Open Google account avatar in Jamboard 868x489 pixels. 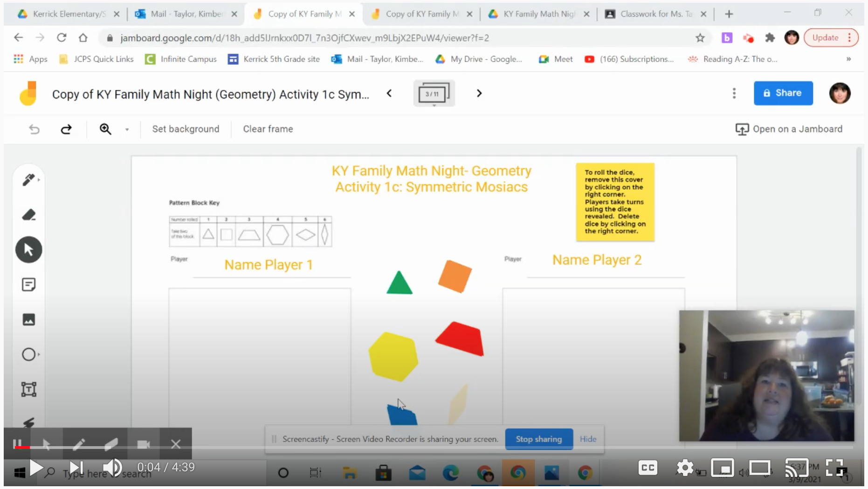[840, 93]
